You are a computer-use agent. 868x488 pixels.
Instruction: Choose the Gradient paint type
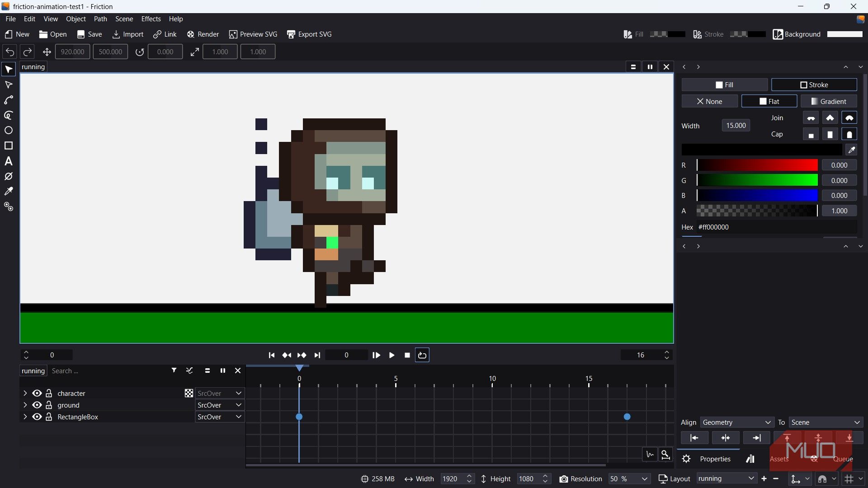point(829,102)
